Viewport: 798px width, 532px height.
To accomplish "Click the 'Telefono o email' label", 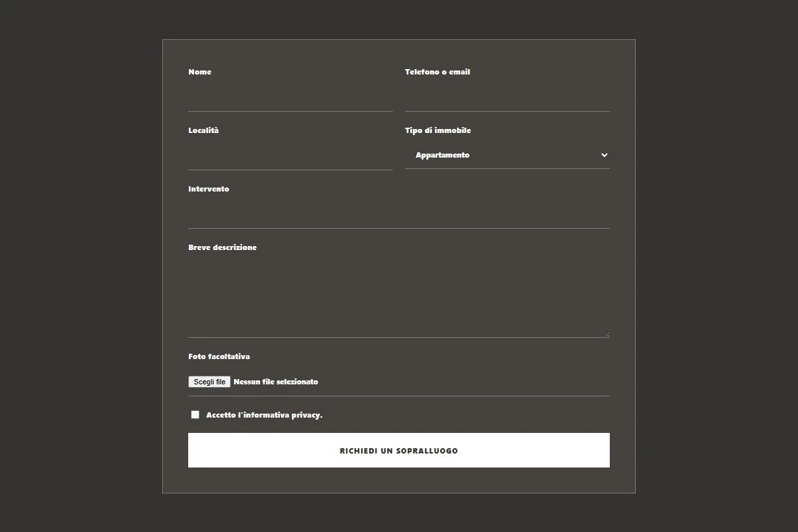I will 438,72.
